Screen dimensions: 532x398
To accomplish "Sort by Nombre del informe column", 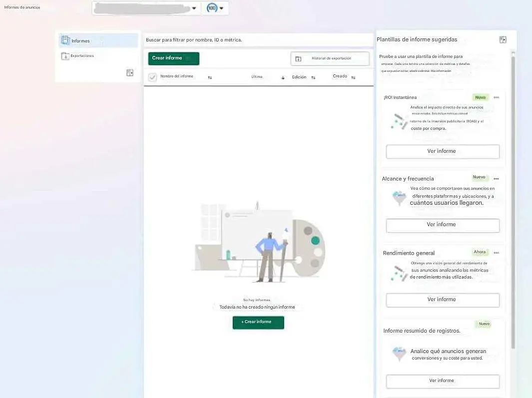I will coord(210,77).
